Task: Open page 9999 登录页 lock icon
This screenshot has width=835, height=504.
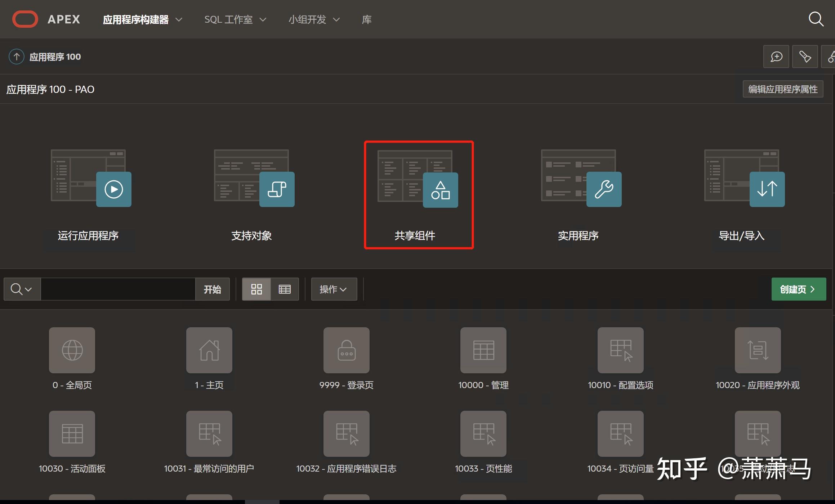Action: point(346,350)
